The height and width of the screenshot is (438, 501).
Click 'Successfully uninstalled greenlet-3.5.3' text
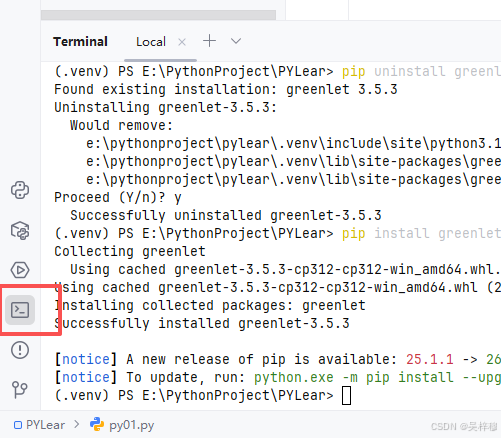pos(226,215)
